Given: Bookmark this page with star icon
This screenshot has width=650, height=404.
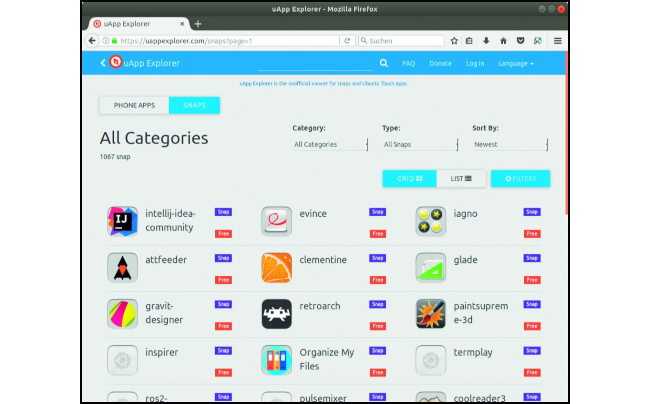Looking at the screenshot, I should pyautogui.click(x=454, y=41).
